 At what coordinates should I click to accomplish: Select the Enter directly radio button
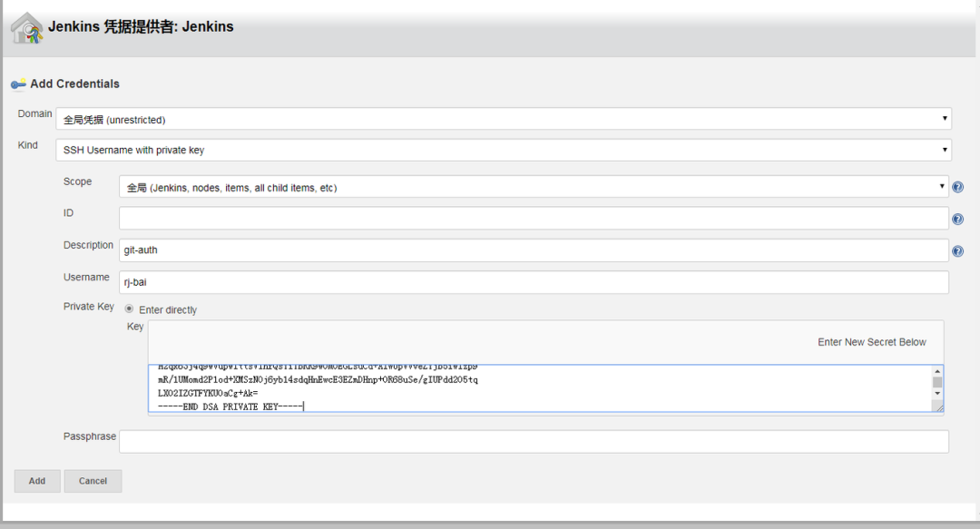pyautogui.click(x=130, y=309)
